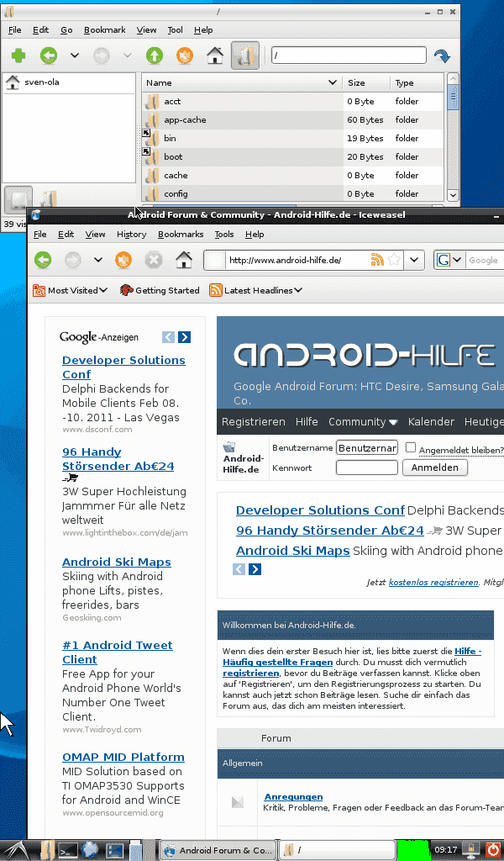Viewport: 504px width, 861px height.
Task: Open the kostenlos registrieren link
Action: click(433, 583)
